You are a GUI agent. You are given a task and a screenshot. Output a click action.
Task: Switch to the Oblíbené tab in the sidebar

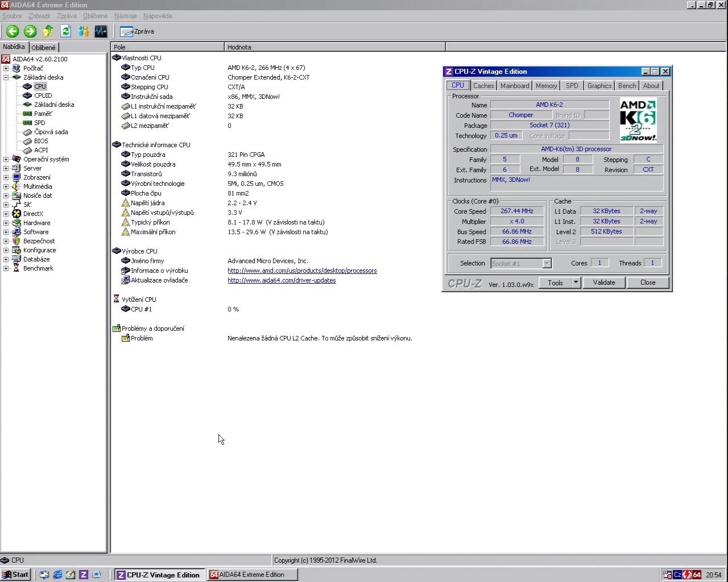pyautogui.click(x=44, y=48)
